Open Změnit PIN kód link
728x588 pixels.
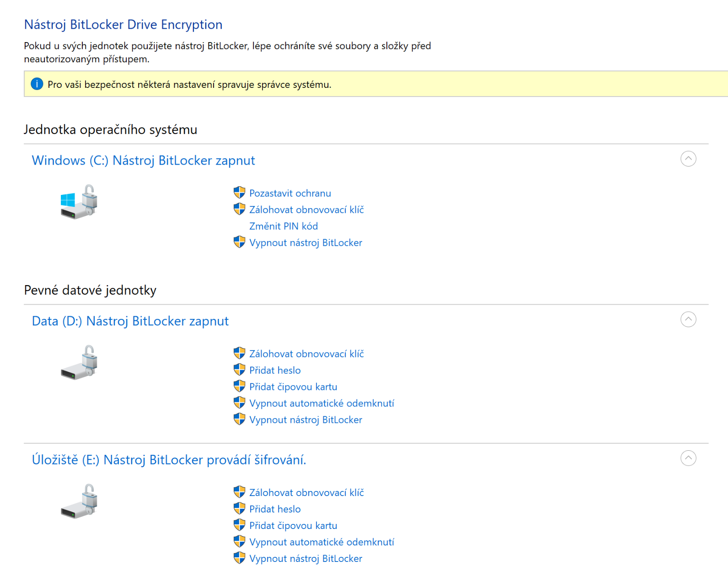(283, 226)
